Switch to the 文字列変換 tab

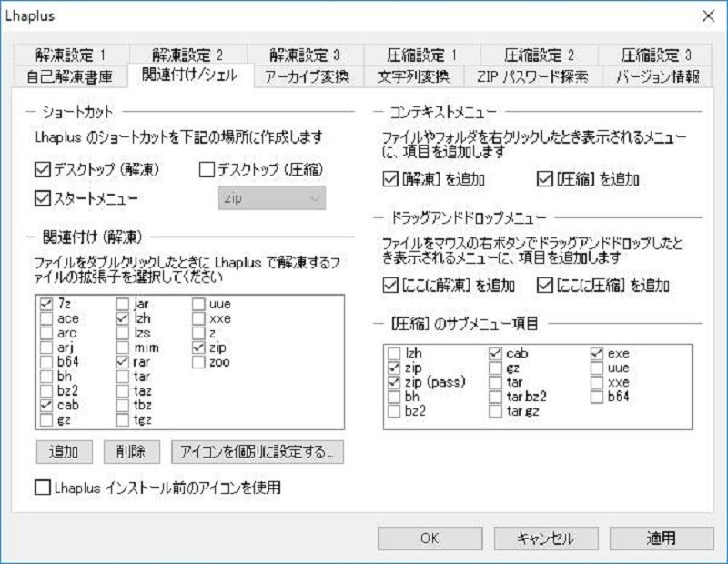coord(414,76)
